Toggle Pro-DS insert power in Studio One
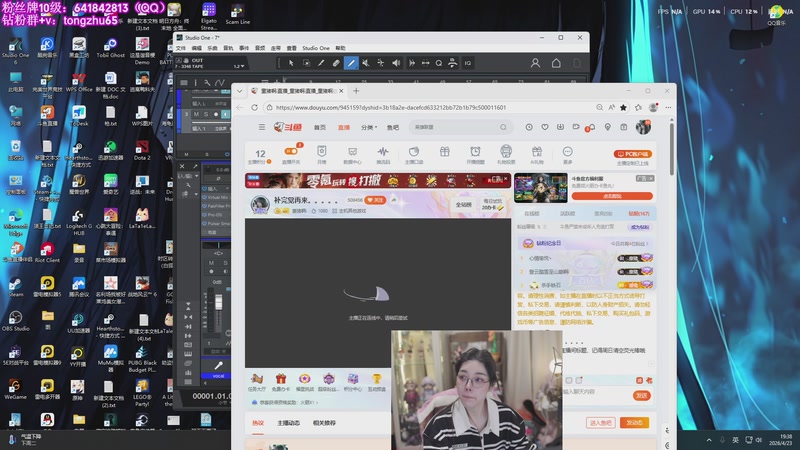800x450 pixels. point(205,215)
